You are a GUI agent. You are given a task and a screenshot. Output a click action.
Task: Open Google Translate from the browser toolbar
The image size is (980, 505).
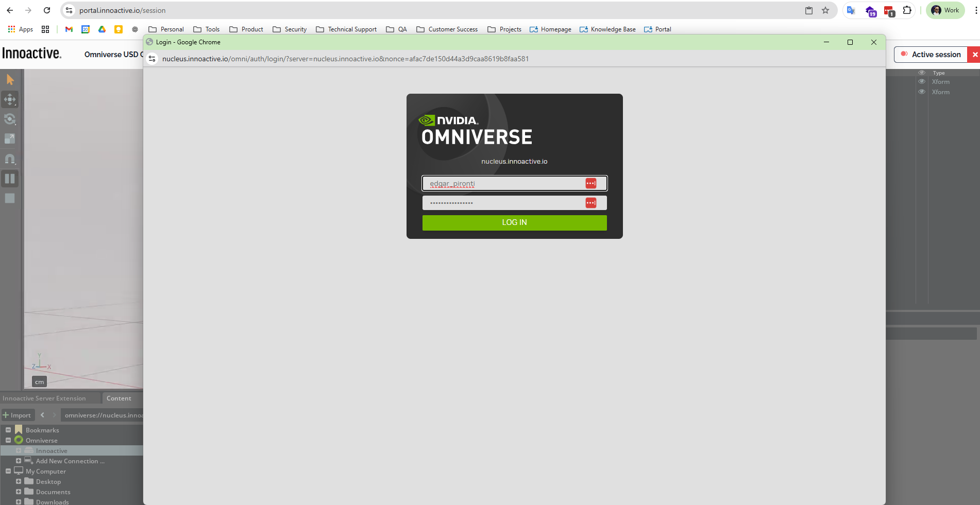tap(851, 10)
